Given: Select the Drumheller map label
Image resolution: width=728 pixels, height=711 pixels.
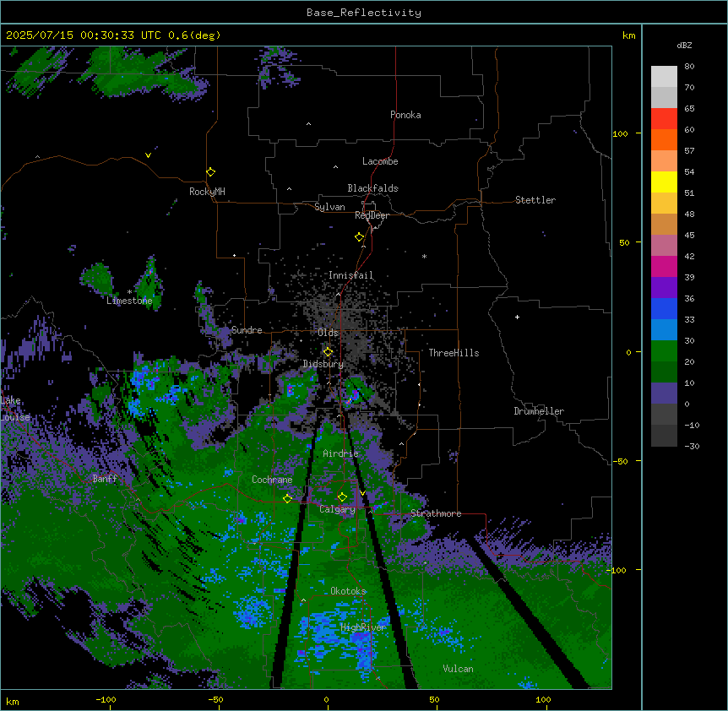Looking at the screenshot, I should coord(539,411).
